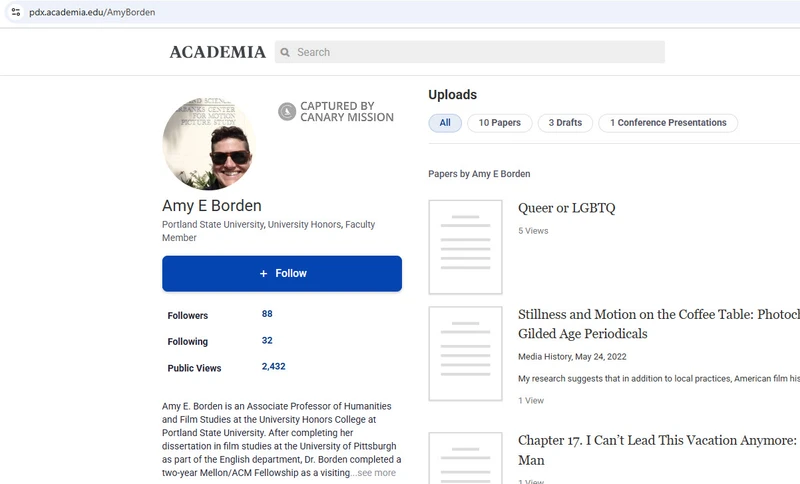The image size is (800, 484).
Task: Click the Academia logo
Action: coord(218,52)
